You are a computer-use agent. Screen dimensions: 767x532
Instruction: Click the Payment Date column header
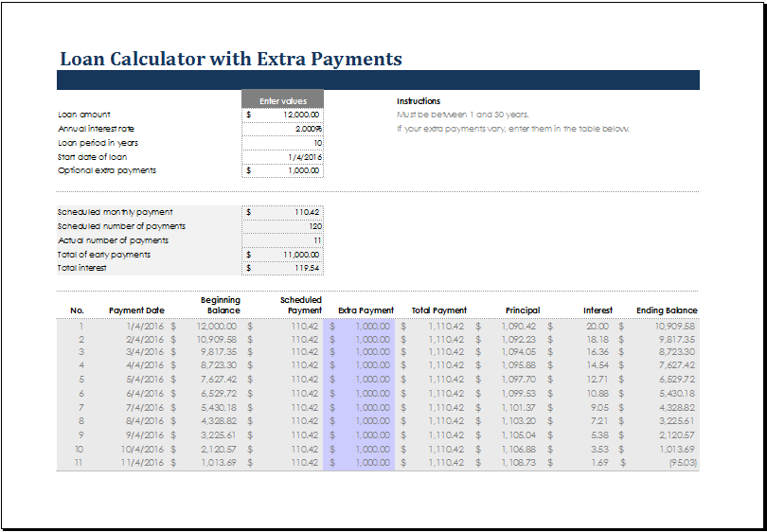coord(136,310)
